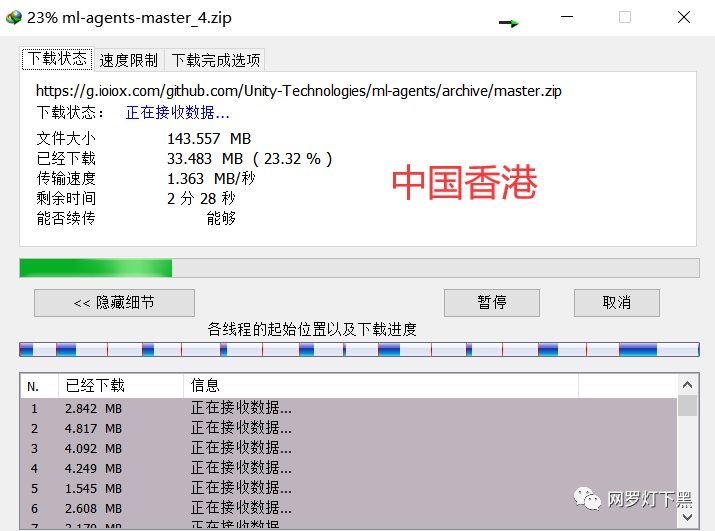Switch to the 下载状态 tab
Screen dimensions: 715x531
57,59
